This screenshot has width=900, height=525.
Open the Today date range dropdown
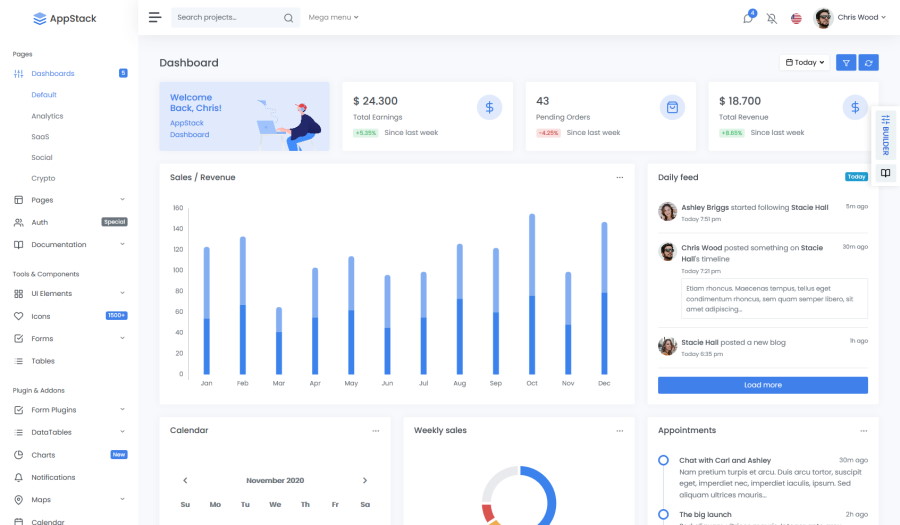(805, 62)
